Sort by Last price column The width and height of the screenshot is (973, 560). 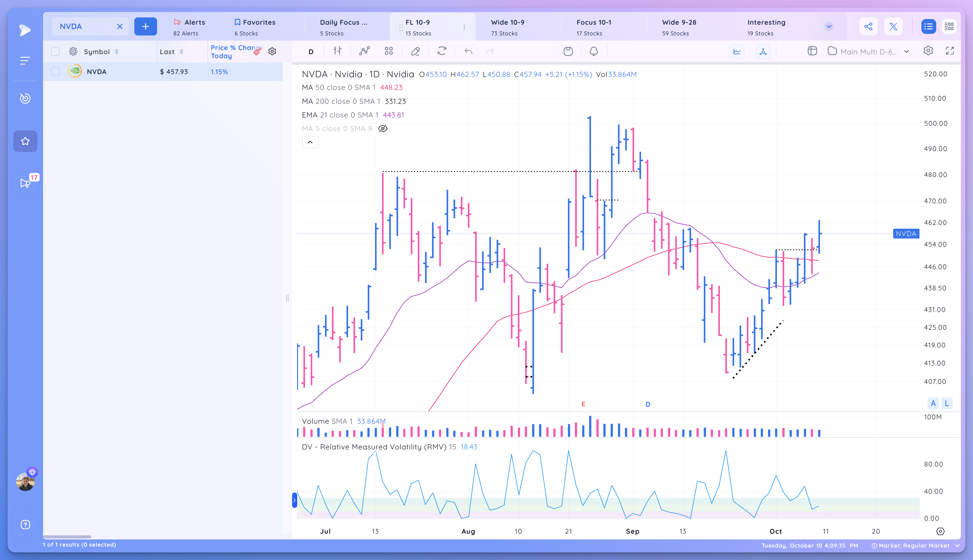(x=172, y=52)
